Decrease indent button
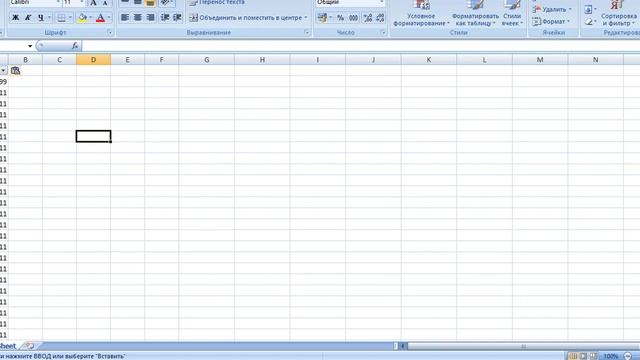 165,18
